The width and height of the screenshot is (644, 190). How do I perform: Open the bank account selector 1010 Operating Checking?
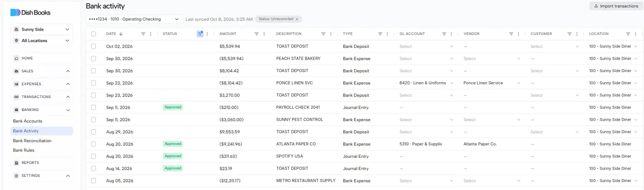134,19
